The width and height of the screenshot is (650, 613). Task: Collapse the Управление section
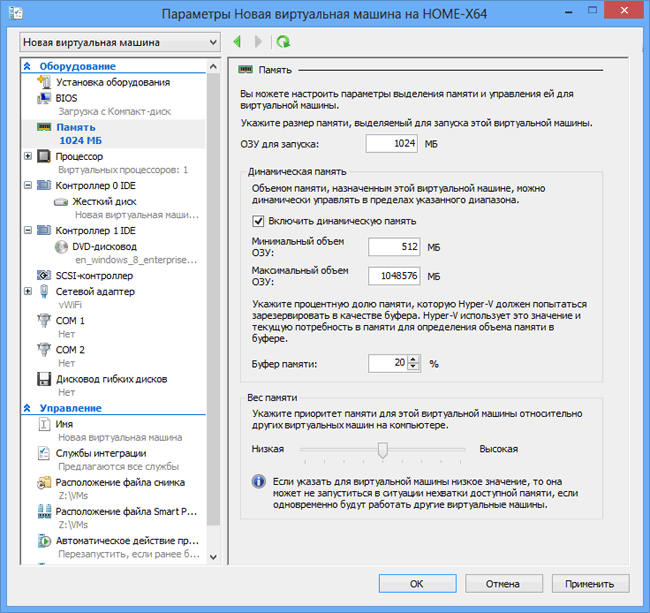(x=27, y=408)
